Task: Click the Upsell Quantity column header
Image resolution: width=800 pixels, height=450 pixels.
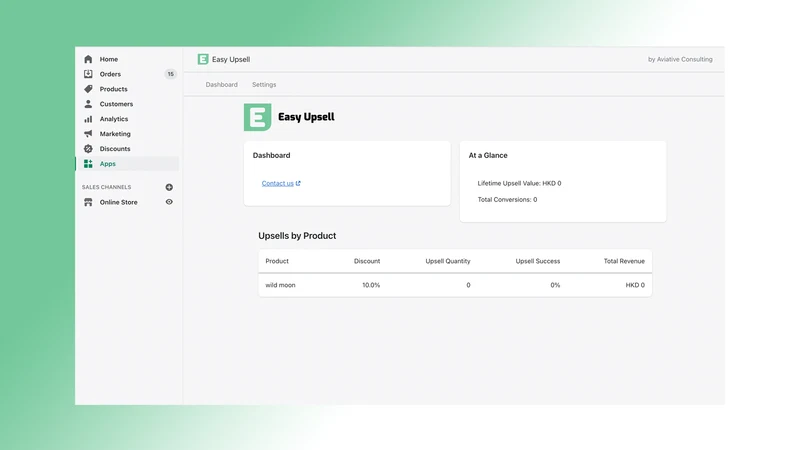Action: click(x=448, y=261)
